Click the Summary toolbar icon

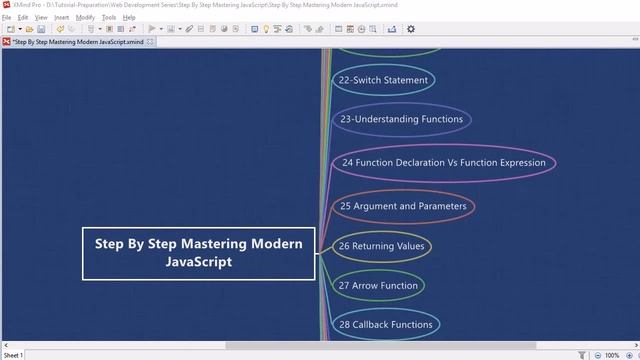click(121, 29)
